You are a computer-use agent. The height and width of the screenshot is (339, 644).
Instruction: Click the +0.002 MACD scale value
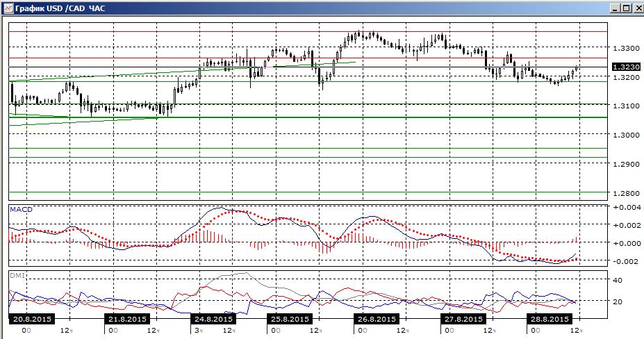(626, 225)
